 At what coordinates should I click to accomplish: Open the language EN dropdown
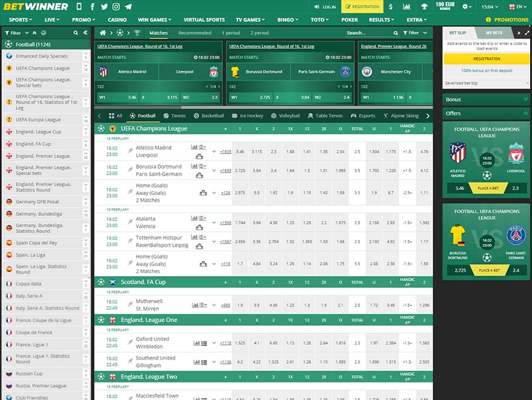point(518,6)
